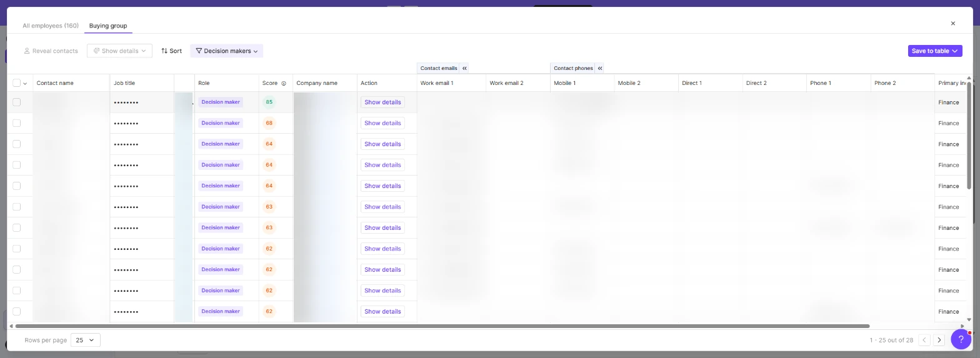Select the Buying group tab
Viewport: 980px width, 358px height.
108,26
